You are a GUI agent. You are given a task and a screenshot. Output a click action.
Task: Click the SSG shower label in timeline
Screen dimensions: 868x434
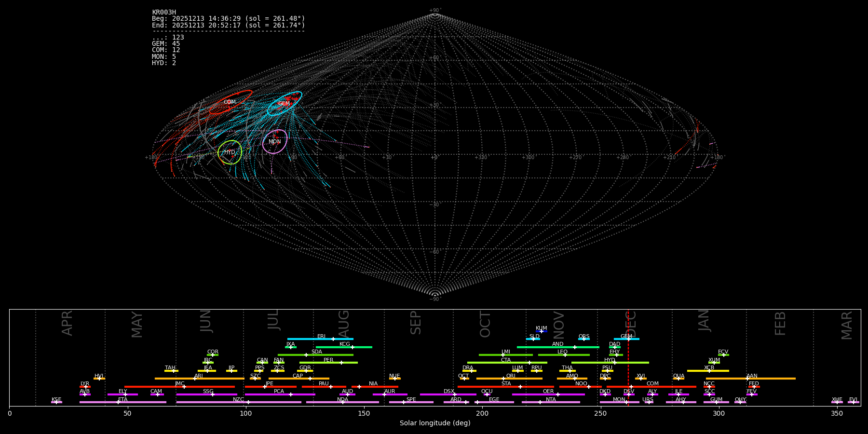[208, 392]
